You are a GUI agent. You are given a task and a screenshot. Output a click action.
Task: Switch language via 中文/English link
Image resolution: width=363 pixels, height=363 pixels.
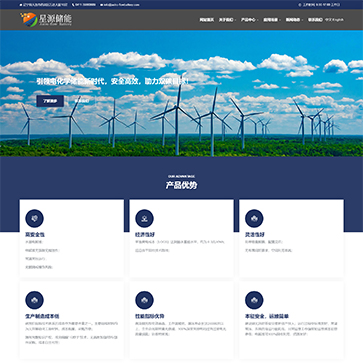point(334,20)
